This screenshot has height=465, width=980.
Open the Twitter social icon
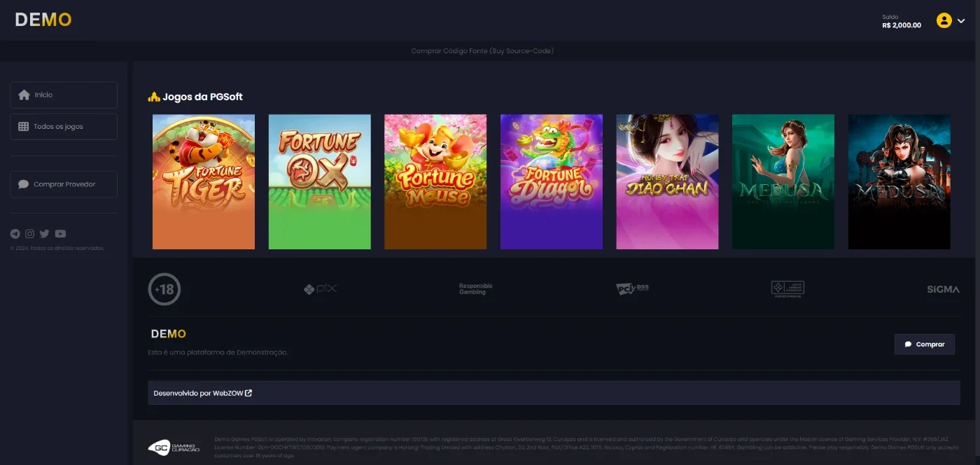[45, 234]
